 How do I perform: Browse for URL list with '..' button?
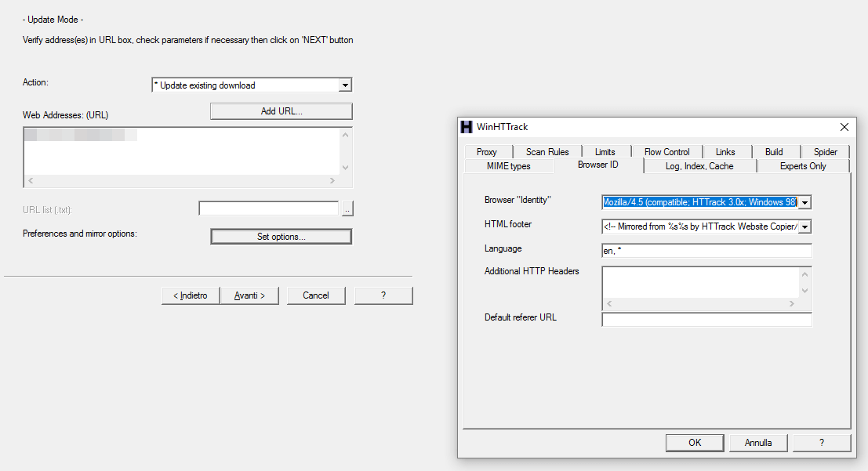[347, 208]
